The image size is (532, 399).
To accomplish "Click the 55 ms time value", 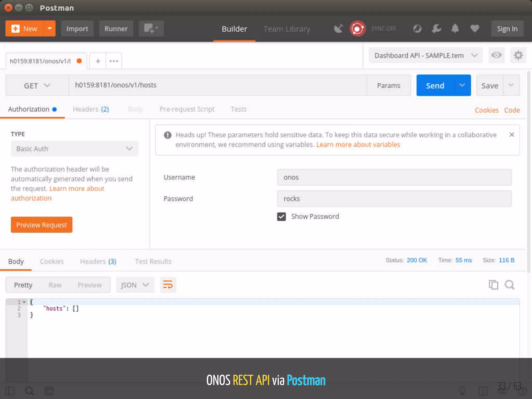I will click(463, 260).
